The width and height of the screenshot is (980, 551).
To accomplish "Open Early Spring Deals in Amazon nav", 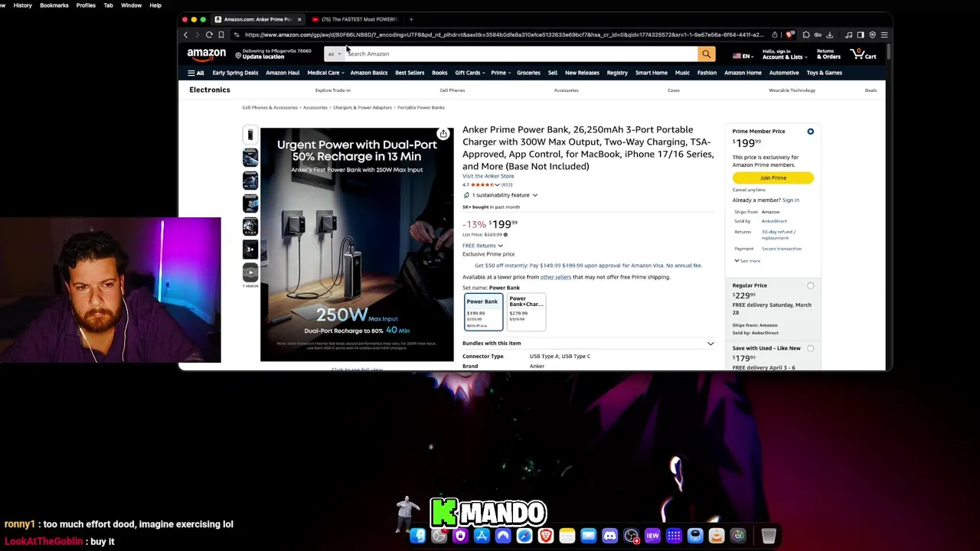I will [235, 73].
